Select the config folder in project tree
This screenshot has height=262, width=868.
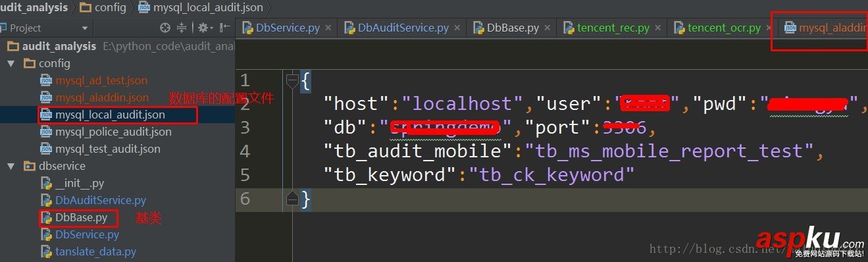(x=55, y=64)
